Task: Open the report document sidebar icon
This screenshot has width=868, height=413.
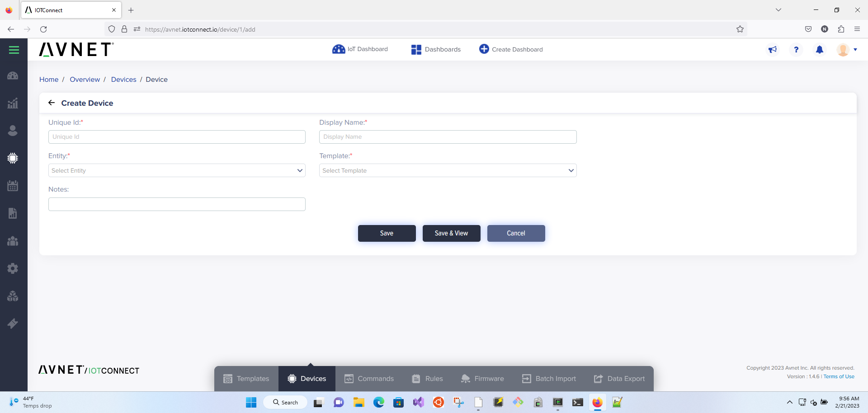Action: tap(13, 213)
